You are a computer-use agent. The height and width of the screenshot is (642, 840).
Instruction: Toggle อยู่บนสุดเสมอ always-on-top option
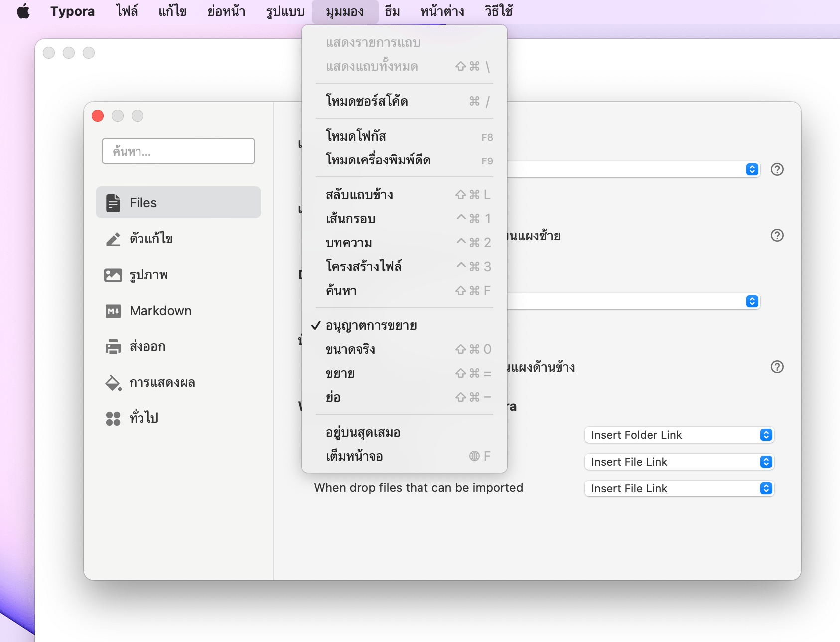[363, 433]
